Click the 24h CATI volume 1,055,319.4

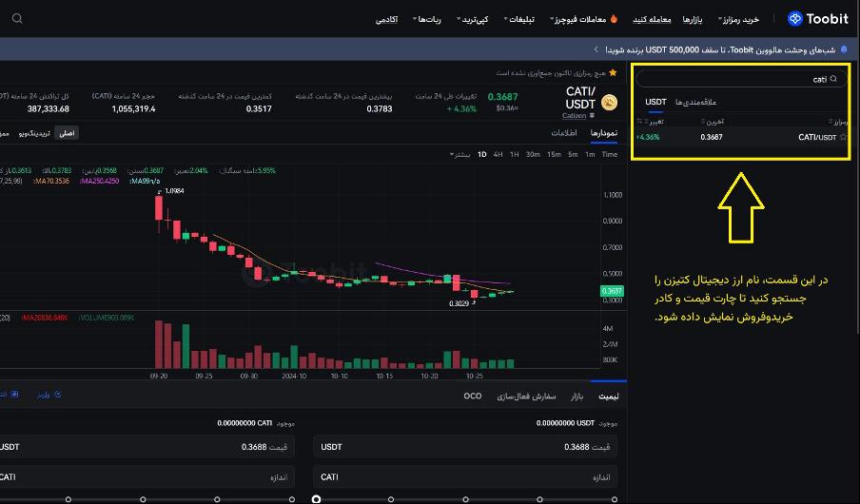[x=133, y=108]
